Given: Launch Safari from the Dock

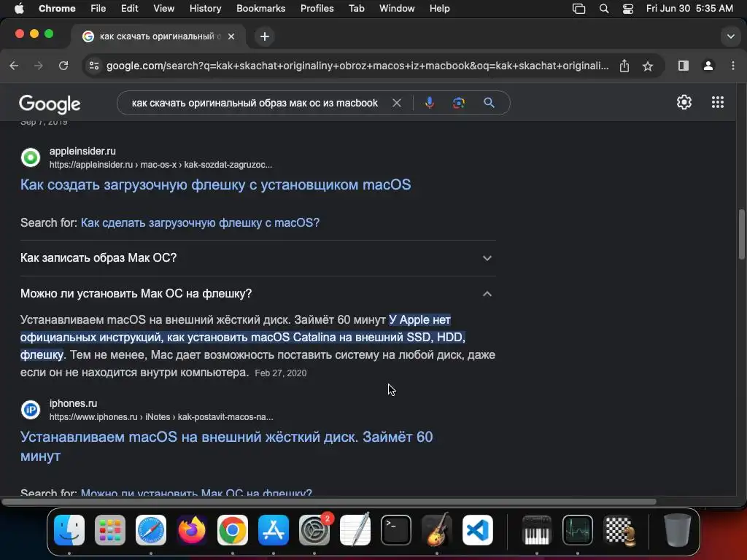Looking at the screenshot, I should (151, 530).
